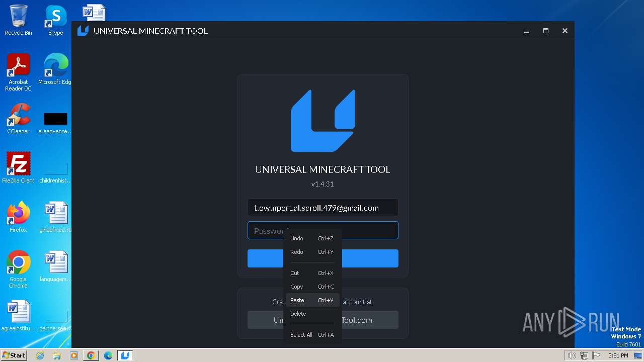
Task: Click the taskbar clock showing 3:51 PM
Action: [618, 355]
